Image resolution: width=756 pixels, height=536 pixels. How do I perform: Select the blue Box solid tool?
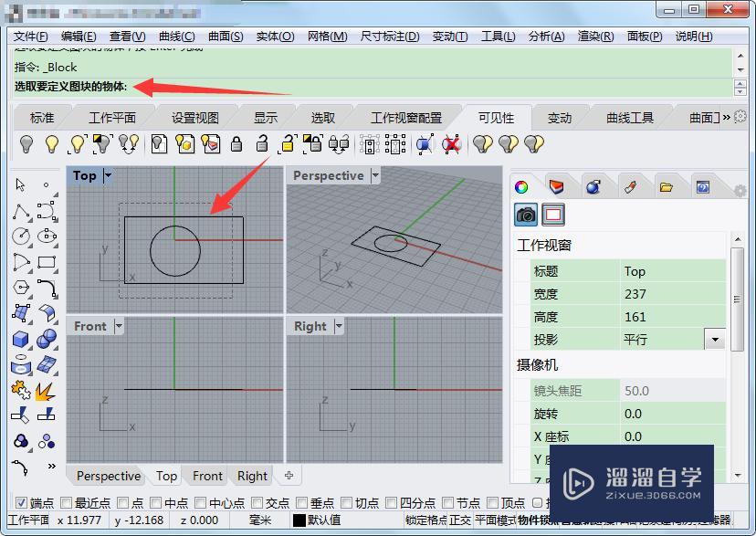pyautogui.click(x=21, y=340)
